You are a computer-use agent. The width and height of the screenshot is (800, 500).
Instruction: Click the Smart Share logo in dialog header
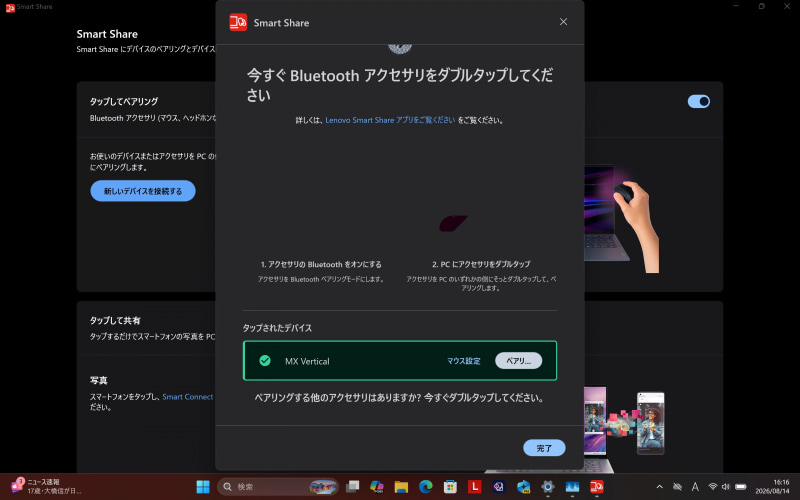(238, 22)
